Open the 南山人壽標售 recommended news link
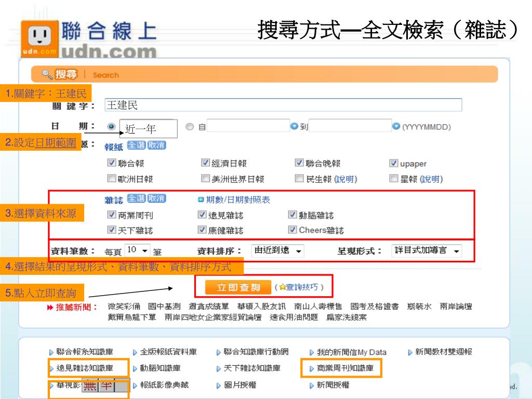 [318, 307]
